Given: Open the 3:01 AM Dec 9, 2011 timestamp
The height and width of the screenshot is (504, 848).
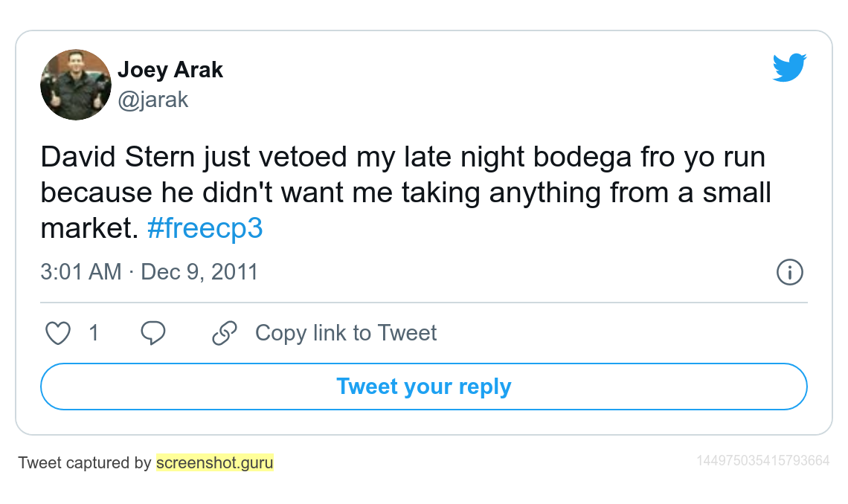Looking at the screenshot, I should point(150,272).
